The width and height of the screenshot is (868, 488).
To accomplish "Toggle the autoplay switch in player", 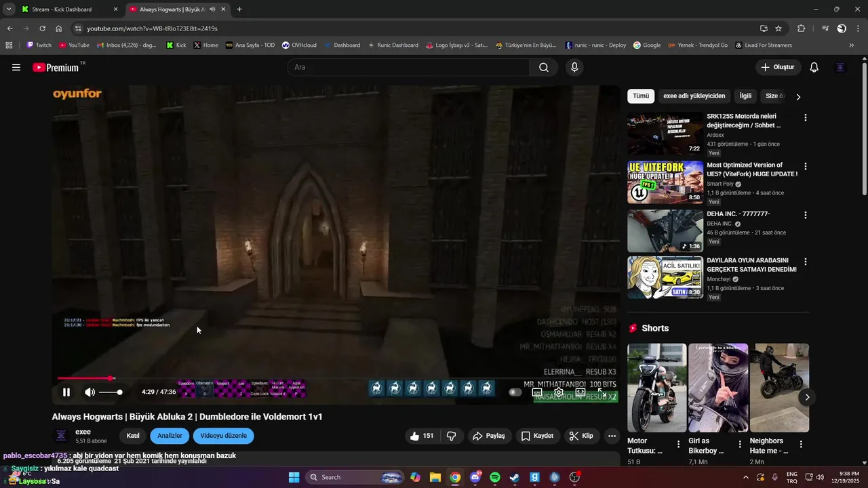I will (x=515, y=392).
